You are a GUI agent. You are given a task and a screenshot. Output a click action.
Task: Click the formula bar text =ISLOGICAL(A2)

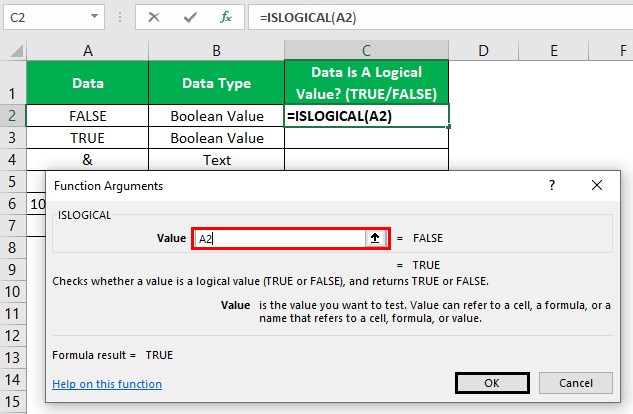click(308, 17)
